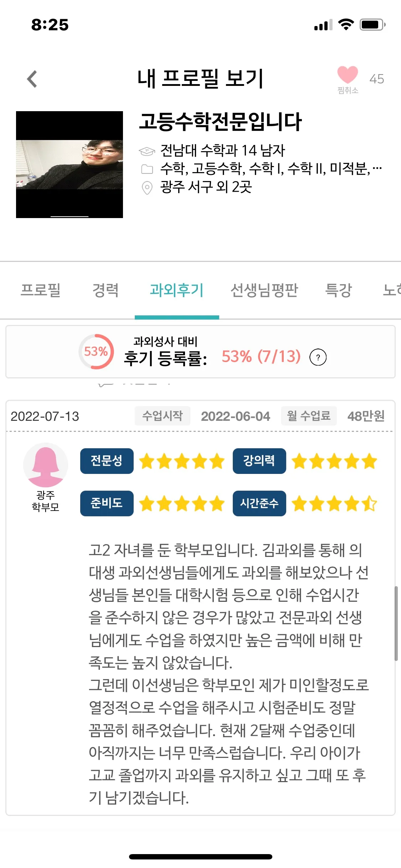
Task: Tap the 준비도 rating label
Action: click(x=107, y=503)
